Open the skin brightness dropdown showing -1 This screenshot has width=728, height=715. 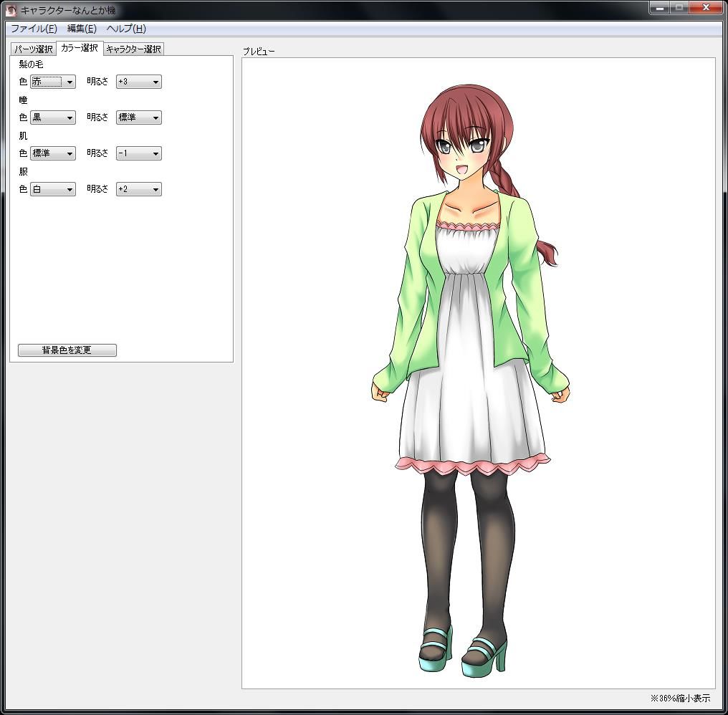[x=139, y=153]
